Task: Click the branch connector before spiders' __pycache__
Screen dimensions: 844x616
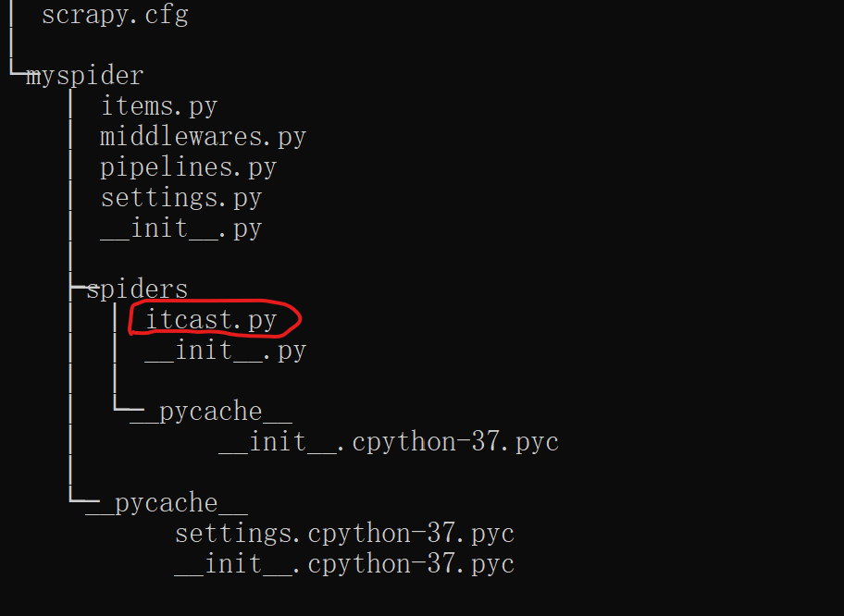Action: [x=123, y=406]
